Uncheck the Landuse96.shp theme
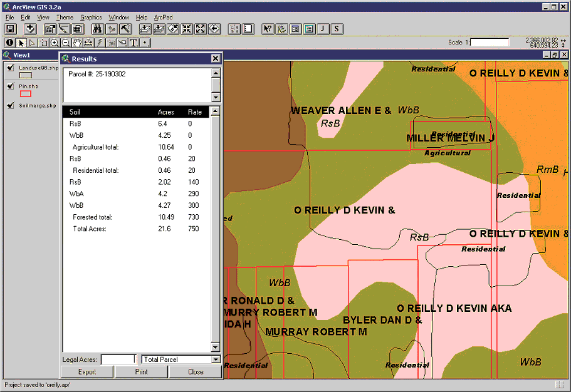571x392 pixels. point(10,68)
